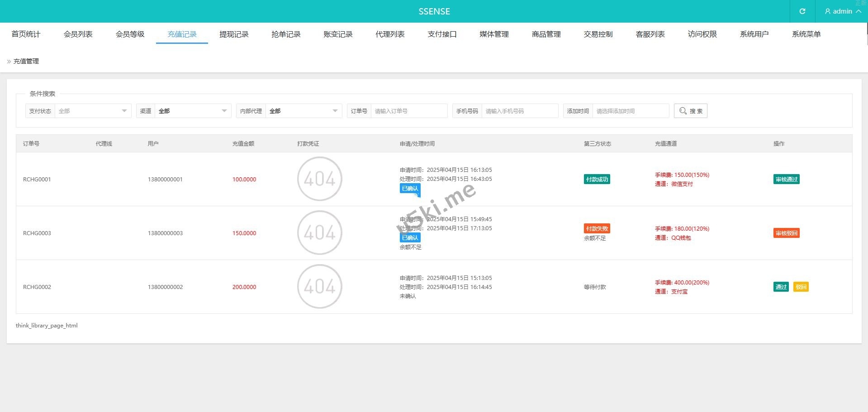The height and width of the screenshot is (412, 868).
Task: Expand the 支付状态 dropdown
Action: point(92,111)
